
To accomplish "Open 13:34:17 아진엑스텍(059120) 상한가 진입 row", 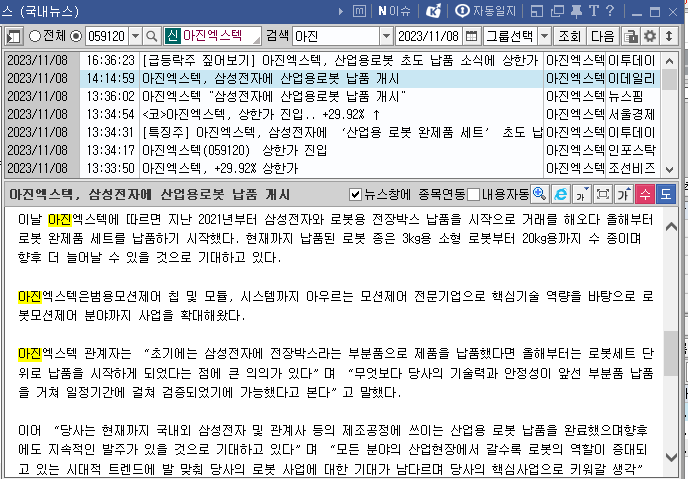I will tap(332, 150).
